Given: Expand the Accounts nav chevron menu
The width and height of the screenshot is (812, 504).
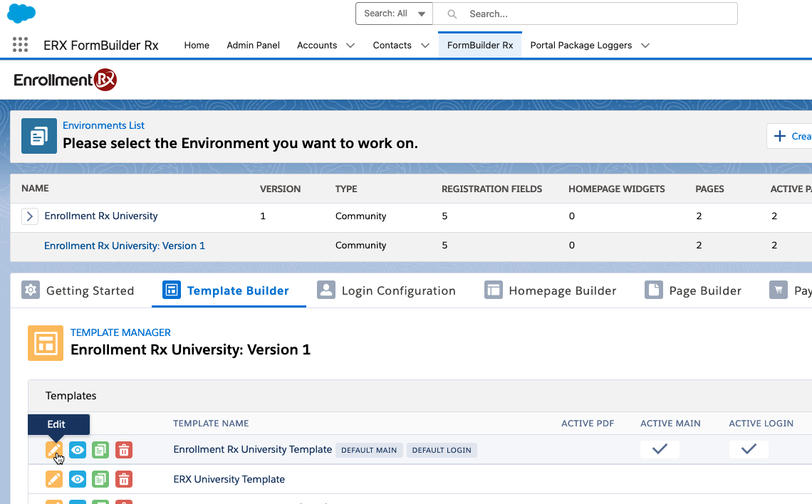Looking at the screenshot, I should pos(350,46).
